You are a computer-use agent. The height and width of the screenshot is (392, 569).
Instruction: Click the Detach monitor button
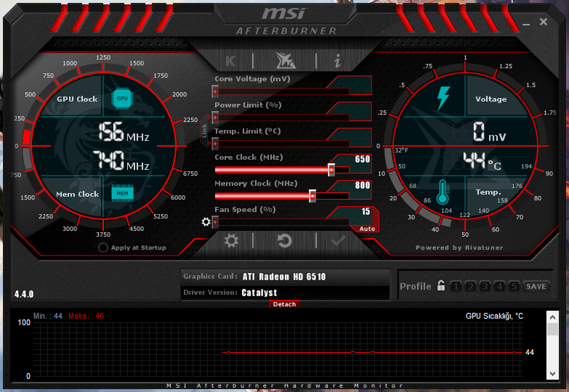coord(285,304)
